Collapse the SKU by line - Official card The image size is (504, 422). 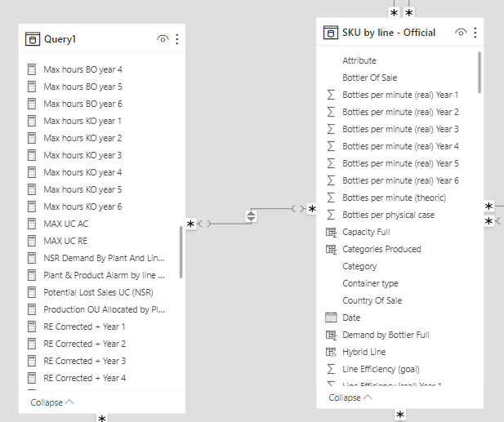(350, 398)
